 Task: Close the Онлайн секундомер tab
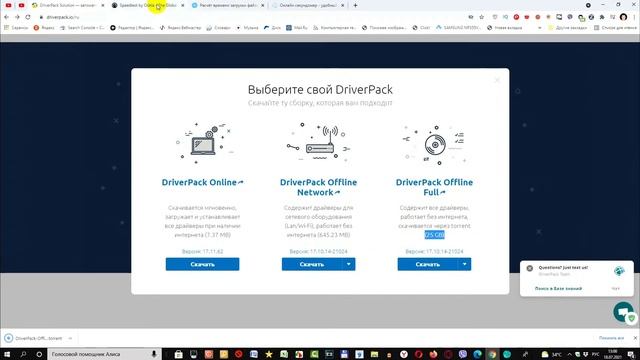click(342, 5)
